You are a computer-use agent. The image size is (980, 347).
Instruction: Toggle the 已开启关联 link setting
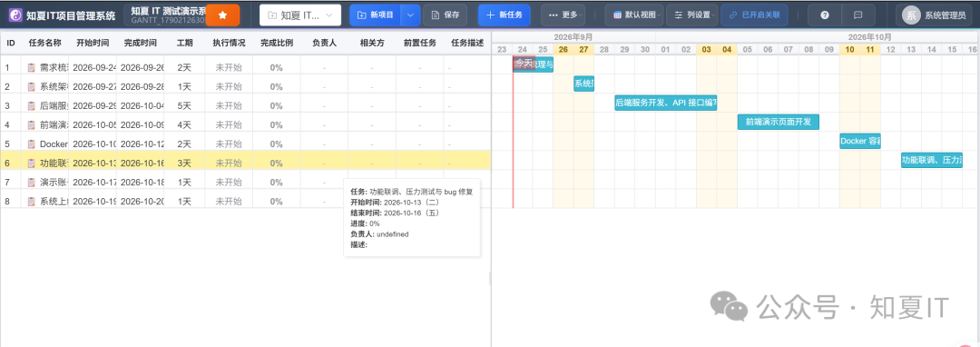point(754,15)
